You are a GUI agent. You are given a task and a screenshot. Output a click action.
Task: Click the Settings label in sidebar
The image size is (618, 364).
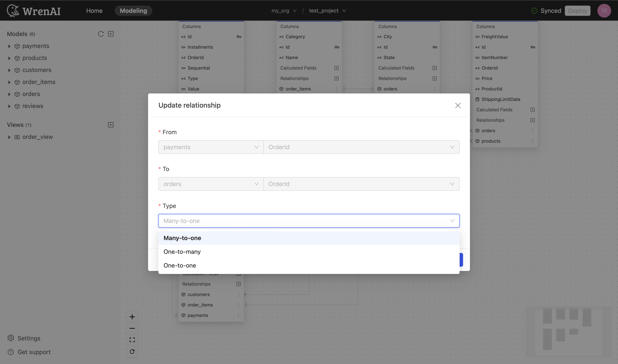click(29, 338)
